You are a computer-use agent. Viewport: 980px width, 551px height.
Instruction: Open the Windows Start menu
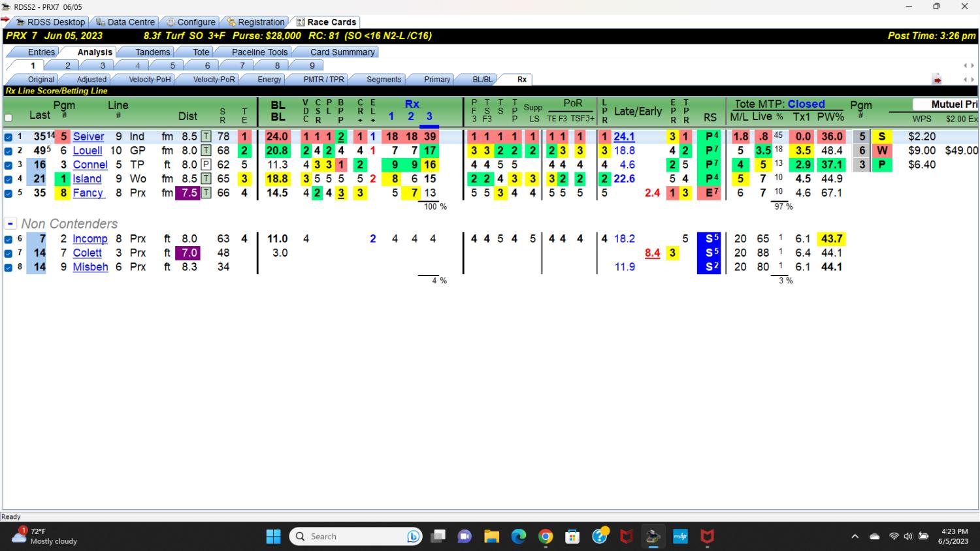pyautogui.click(x=273, y=537)
